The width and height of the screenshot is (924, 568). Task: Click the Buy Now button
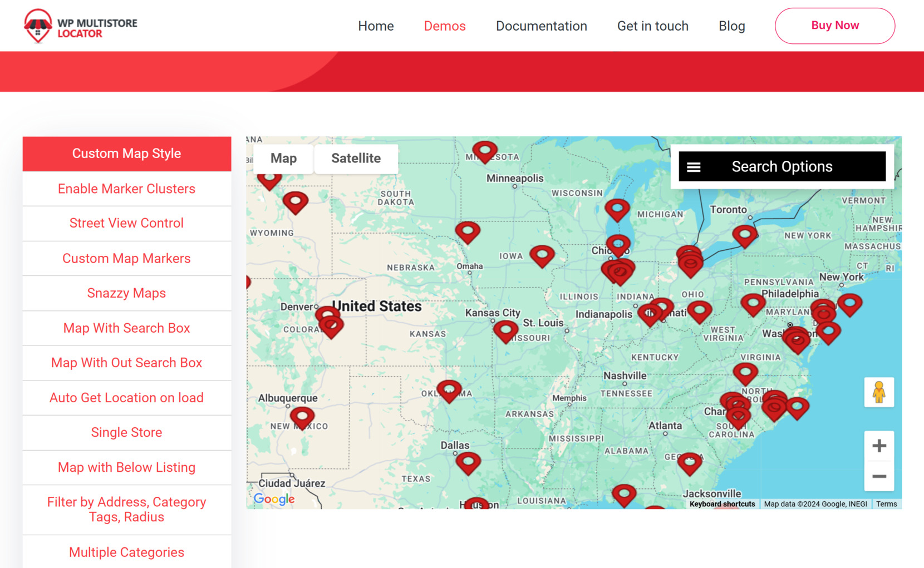[834, 25]
